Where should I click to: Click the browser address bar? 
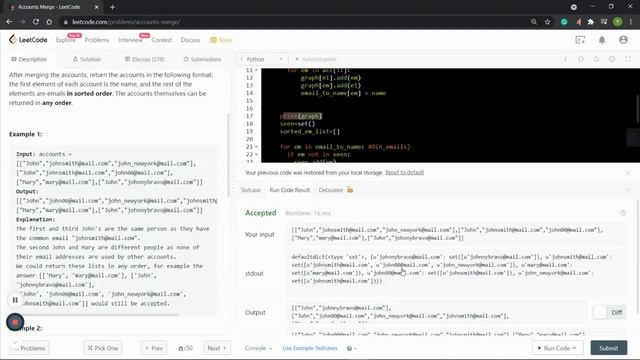pyautogui.click(x=294, y=22)
